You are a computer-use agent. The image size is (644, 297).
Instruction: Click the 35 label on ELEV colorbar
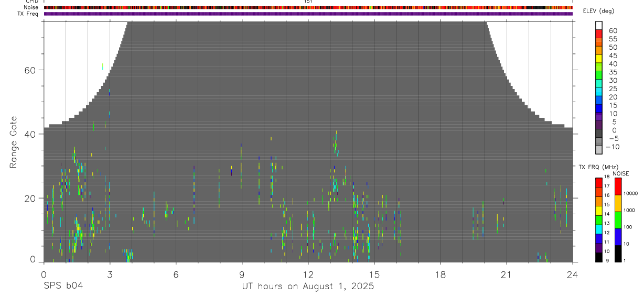pyautogui.click(x=613, y=72)
